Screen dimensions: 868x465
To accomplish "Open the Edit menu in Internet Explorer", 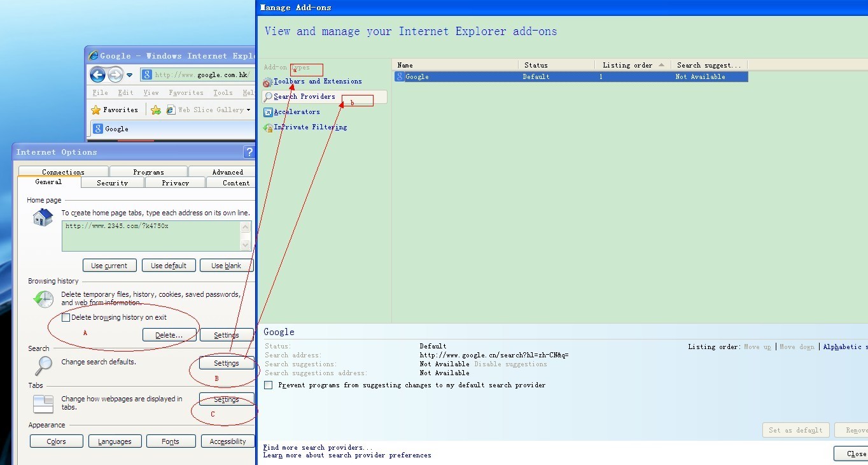I will click(125, 93).
